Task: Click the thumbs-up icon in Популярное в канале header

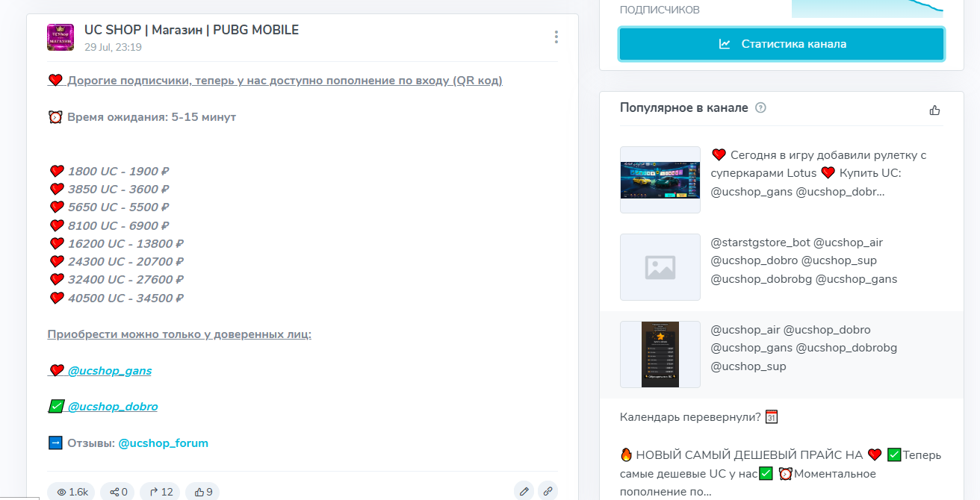Action: click(934, 110)
